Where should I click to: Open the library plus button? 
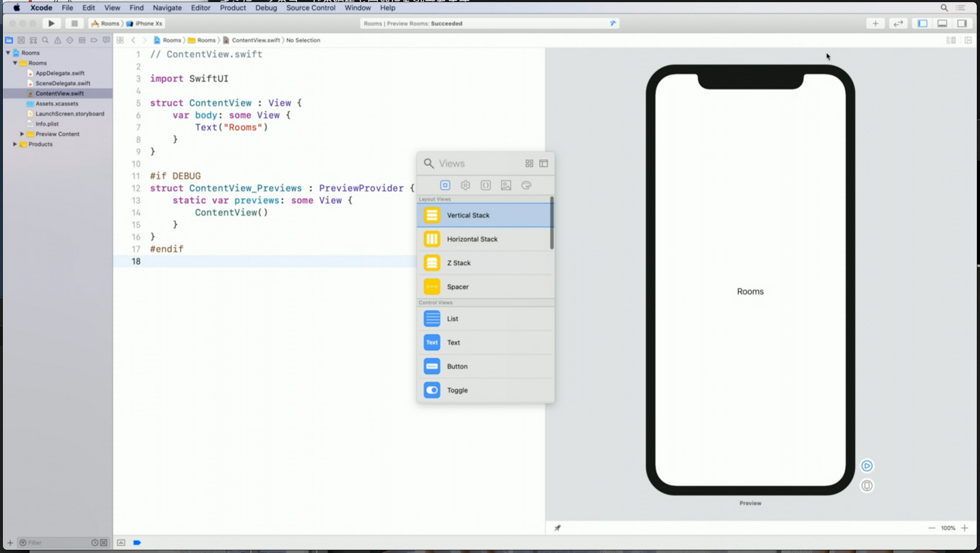point(875,24)
